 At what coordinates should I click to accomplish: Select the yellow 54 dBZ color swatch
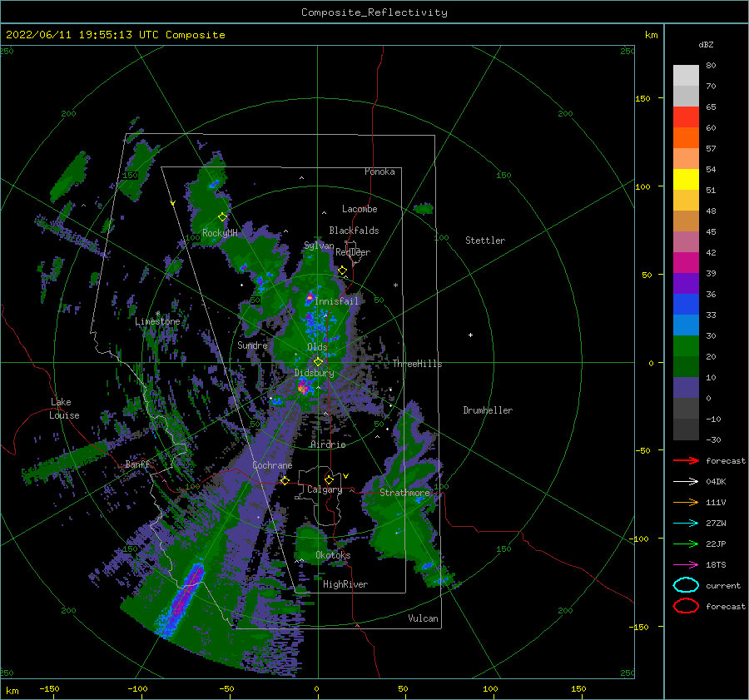(686, 179)
